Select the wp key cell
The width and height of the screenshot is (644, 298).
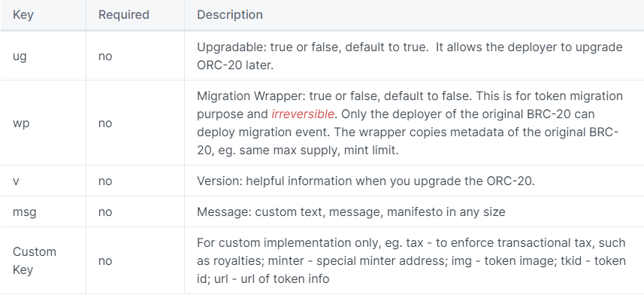click(x=21, y=123)
